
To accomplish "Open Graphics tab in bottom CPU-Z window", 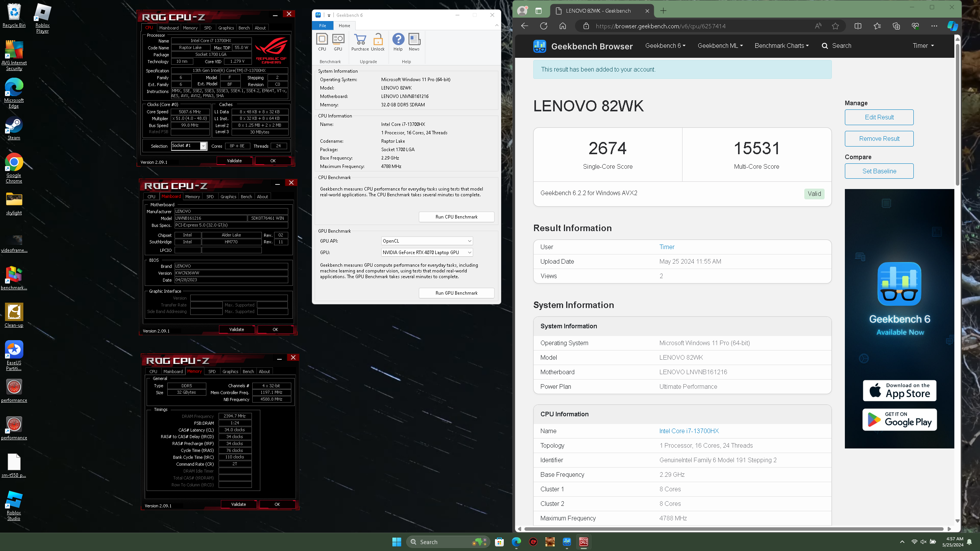I will [230, 372].
